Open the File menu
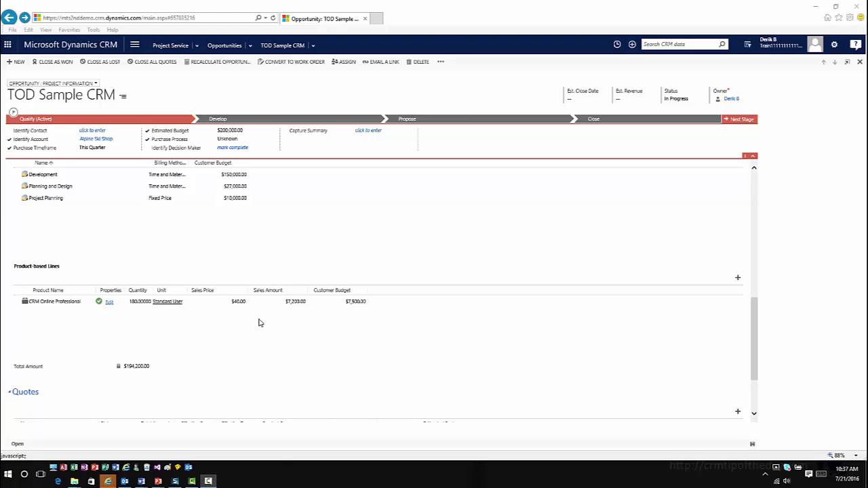The width and height of the screenshot is (868, 488). tap(12, 30)
